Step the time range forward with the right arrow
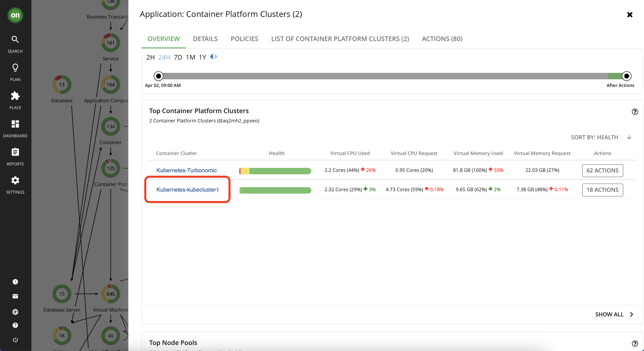Image resolution: width=644 pixels, height=351 pixels. coord(216,57)
